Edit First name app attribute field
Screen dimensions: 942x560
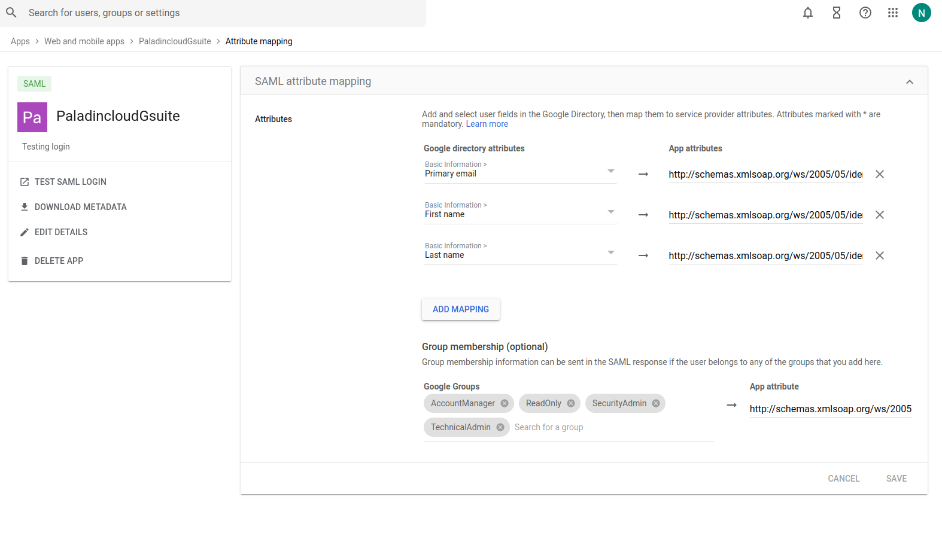[766, 215]
